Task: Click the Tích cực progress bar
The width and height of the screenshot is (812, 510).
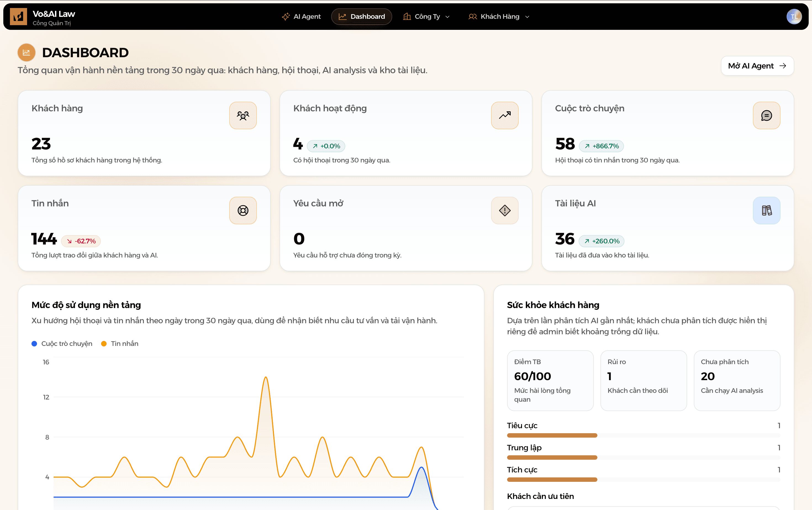Action: click(644, 480)
